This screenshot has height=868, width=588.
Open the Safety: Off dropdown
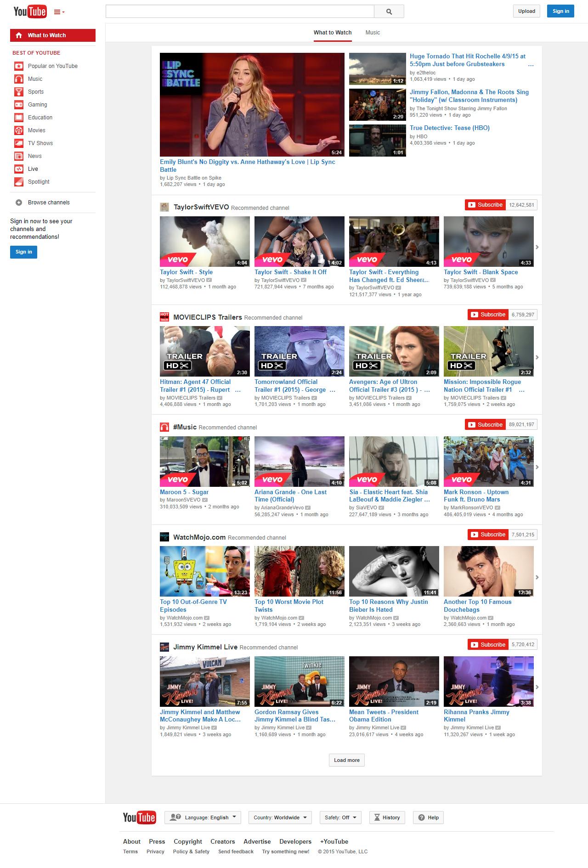[x=340, y=817]
